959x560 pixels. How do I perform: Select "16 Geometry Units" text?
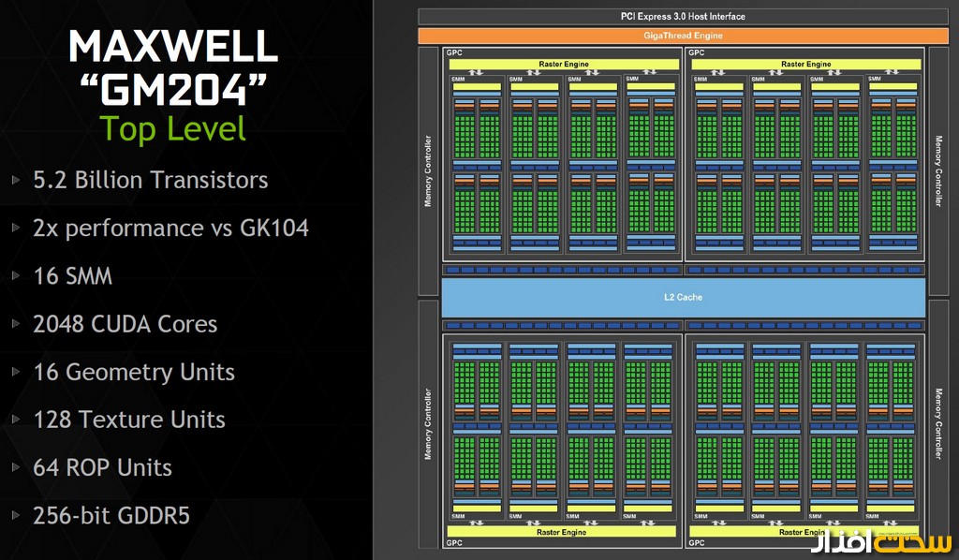(134, 373)
